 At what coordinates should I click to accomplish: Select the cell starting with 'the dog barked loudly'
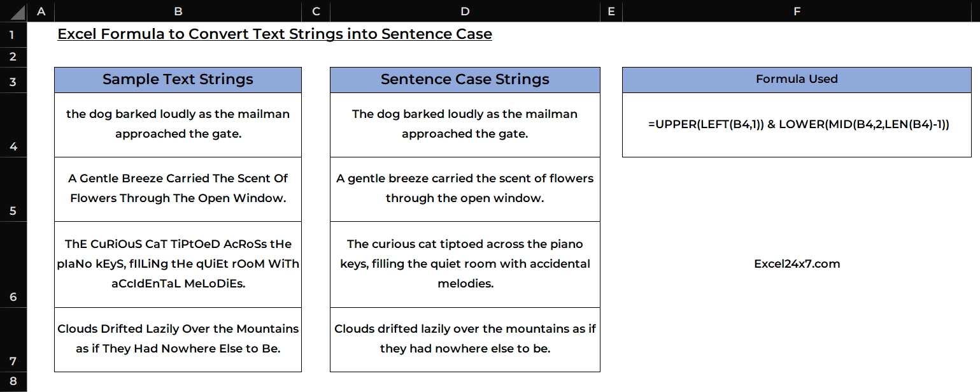pyautogui.click(x=178, y=124)
